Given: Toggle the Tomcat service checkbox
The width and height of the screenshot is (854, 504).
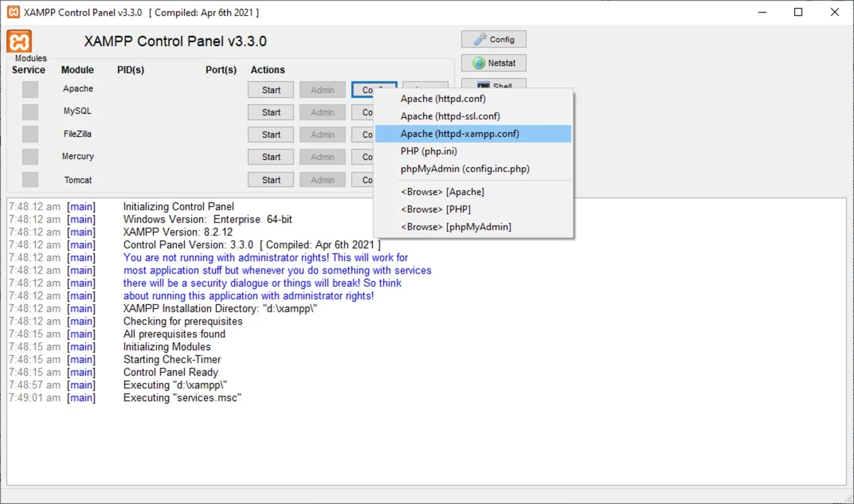Looking at the screenshot, I should [30, 180].
